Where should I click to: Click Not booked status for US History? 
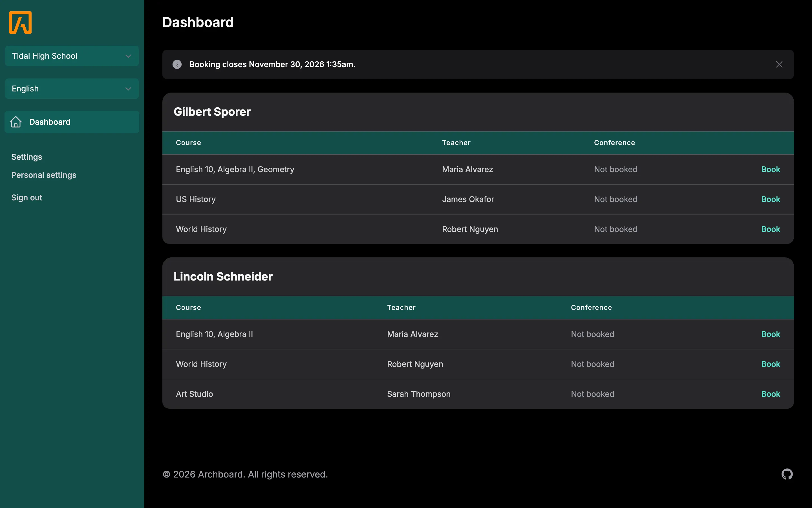(x=615, y=199)
